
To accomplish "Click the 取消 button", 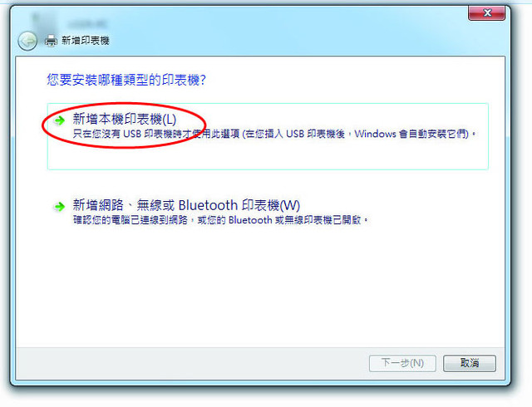I will point(470,363).
